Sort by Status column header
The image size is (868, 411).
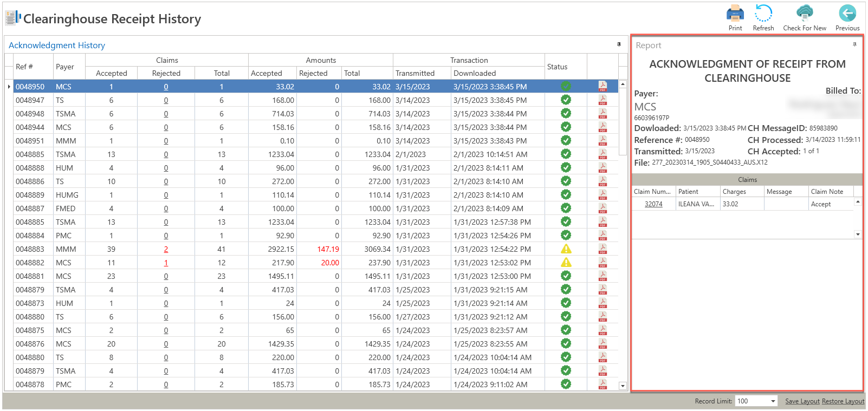566,67
